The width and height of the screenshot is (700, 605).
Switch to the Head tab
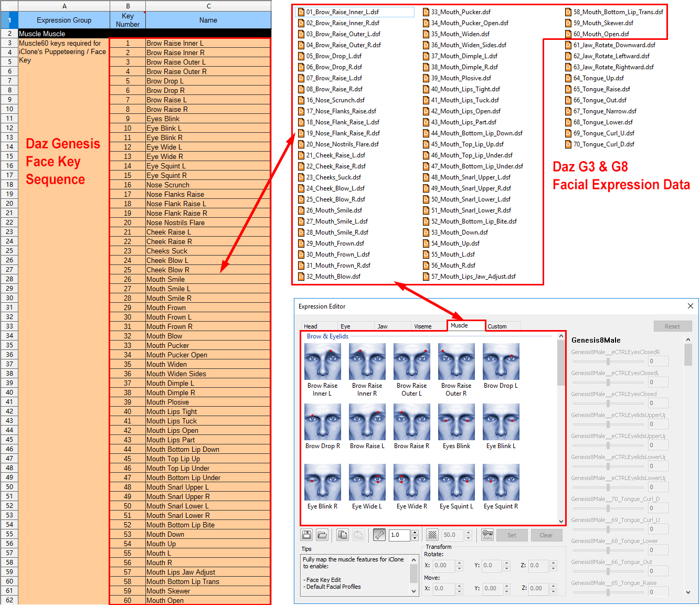click(319, 326)
